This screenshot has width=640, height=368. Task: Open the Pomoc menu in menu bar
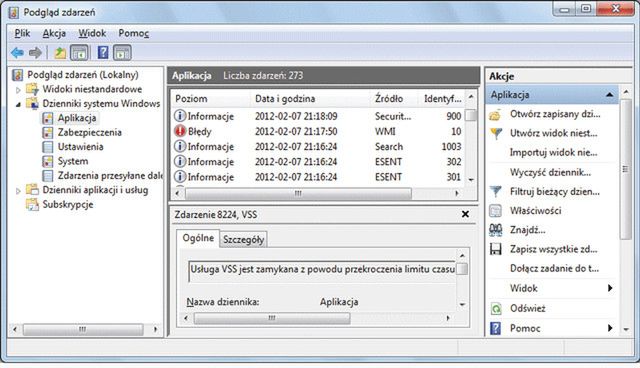click(133, 33)
